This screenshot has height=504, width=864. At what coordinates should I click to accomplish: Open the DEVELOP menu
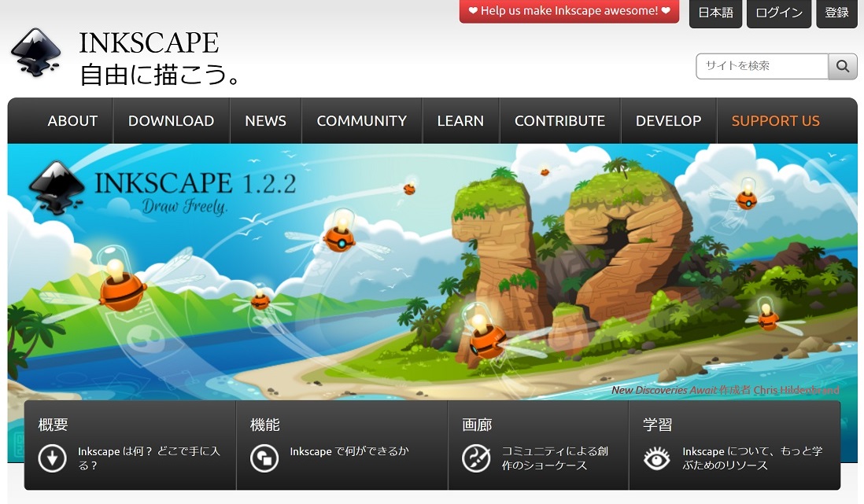tap(668, 120)
